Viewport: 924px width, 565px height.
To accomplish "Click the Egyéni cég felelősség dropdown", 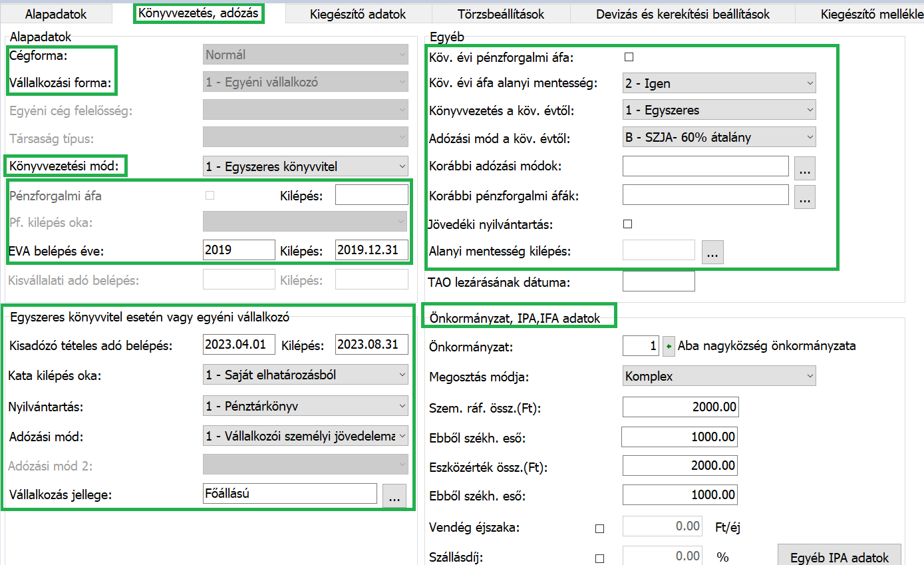I will click(x=305, y=110).
